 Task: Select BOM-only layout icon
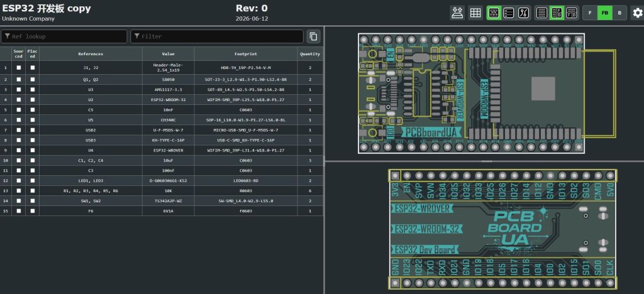click(x=541, y=13)
